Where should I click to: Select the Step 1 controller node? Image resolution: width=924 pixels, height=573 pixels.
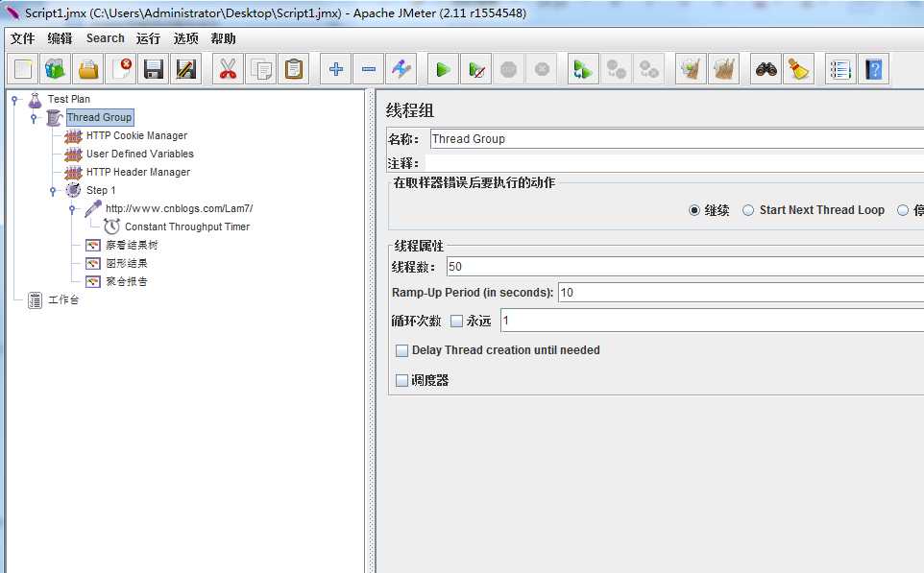click(x=101, y=190)
